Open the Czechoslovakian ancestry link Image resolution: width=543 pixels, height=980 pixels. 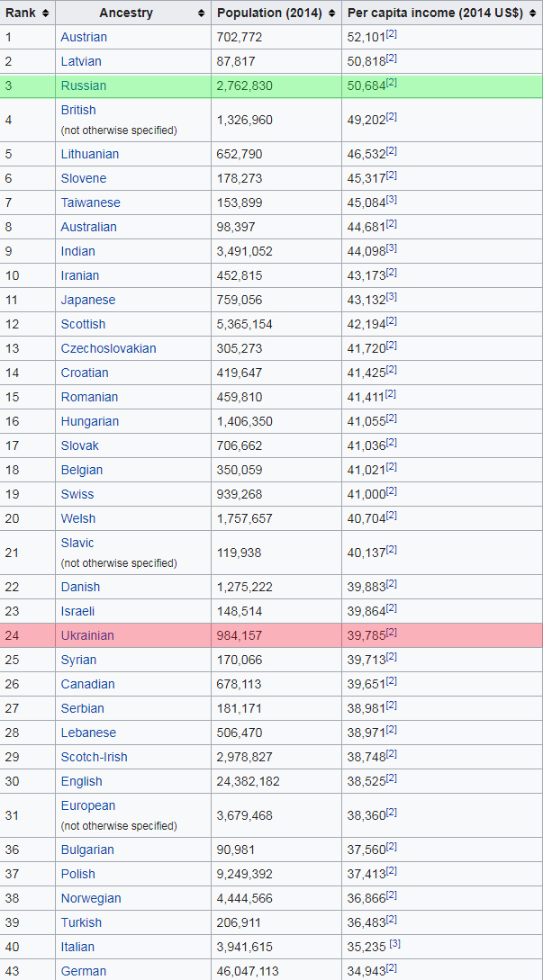point(109,348)
